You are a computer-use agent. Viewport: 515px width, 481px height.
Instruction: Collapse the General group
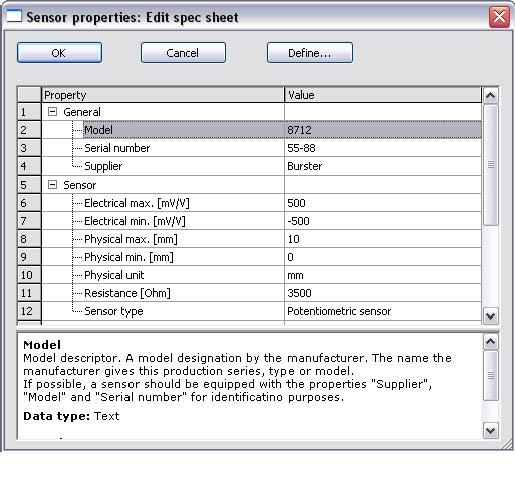tap(52, 112)
